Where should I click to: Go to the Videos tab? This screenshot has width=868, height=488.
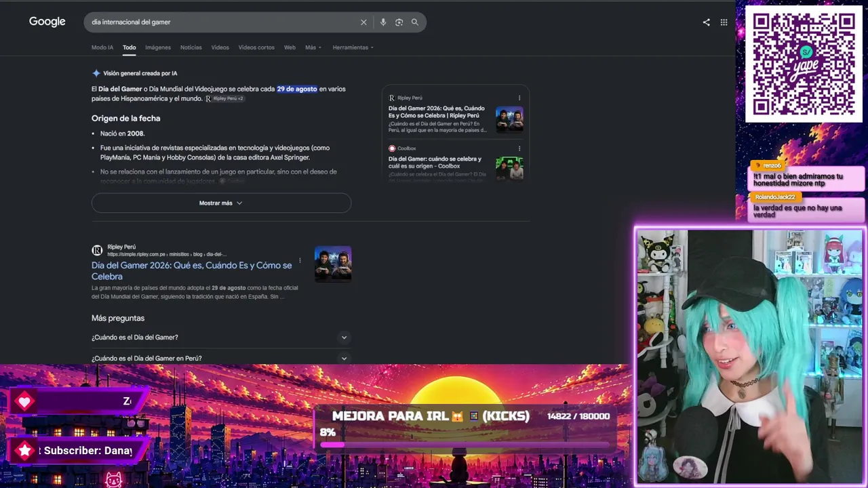click(220, 47)
